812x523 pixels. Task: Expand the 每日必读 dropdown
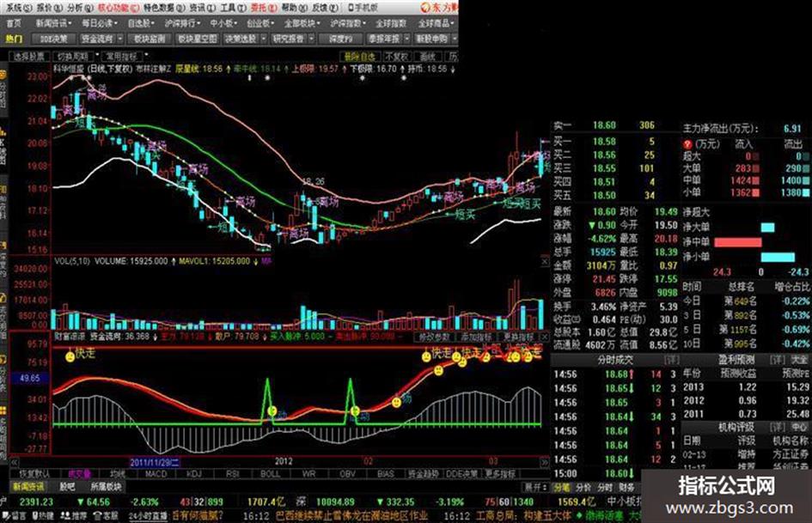pos(100,23)
